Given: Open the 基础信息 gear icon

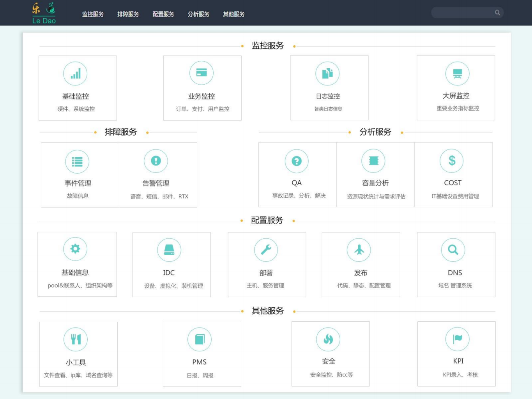Looking at the screenshot, I should [75, 249].
